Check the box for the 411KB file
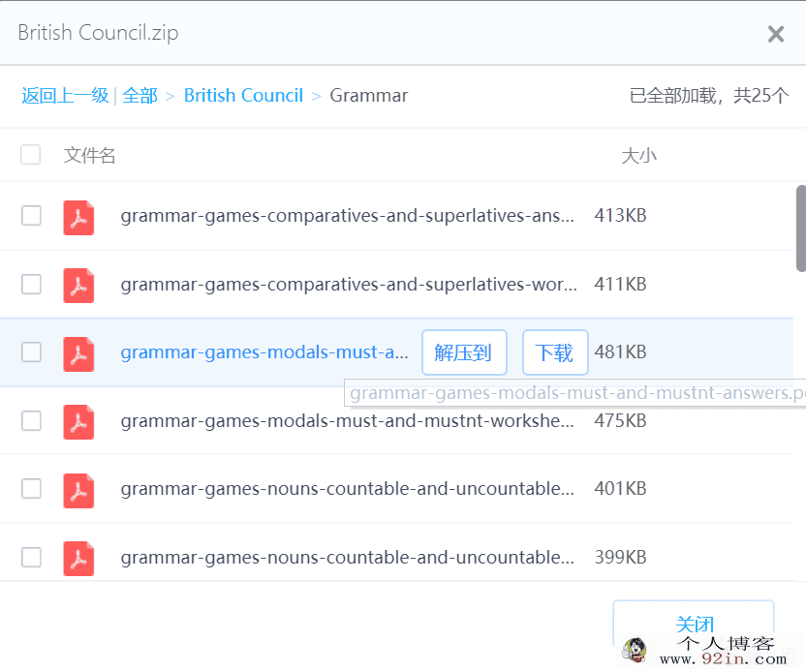Screen dimensions: 806x672 [x=31, y=284]
